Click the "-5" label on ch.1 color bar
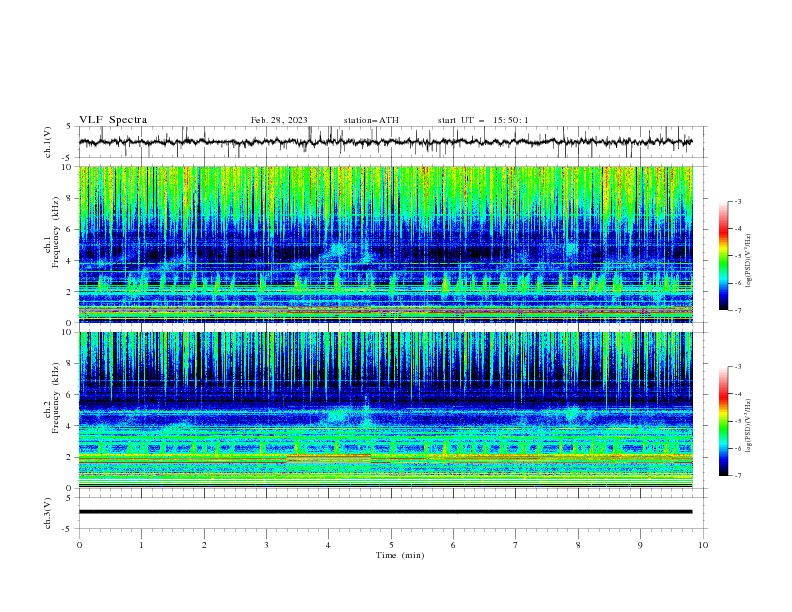Screen dimensions: 792x612 737,256
